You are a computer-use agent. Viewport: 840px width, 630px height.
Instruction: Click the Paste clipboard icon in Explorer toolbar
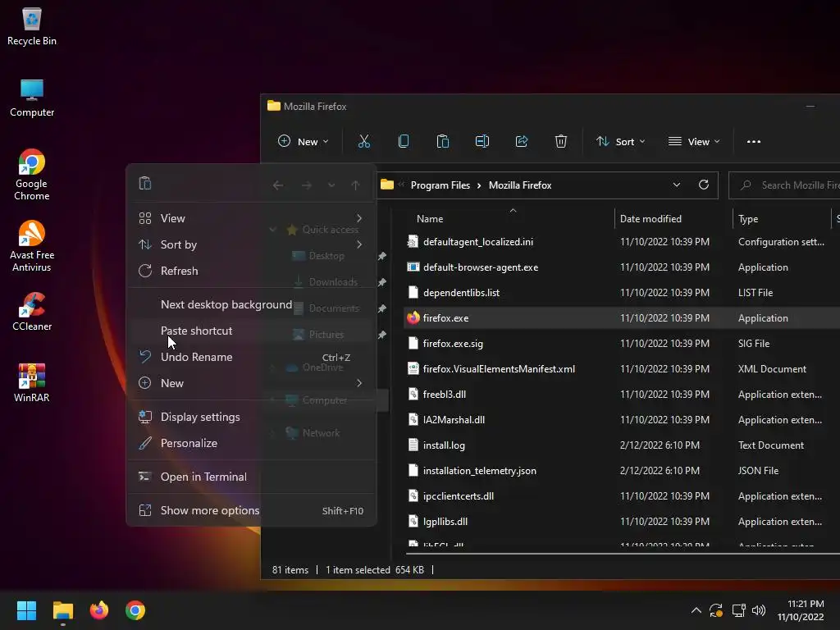(x=442, y=141)
